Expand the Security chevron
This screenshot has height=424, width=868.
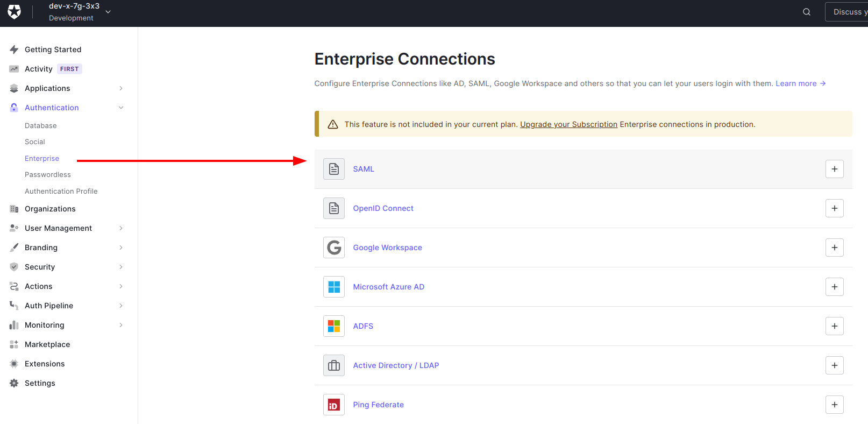click(x=121, y=267)
